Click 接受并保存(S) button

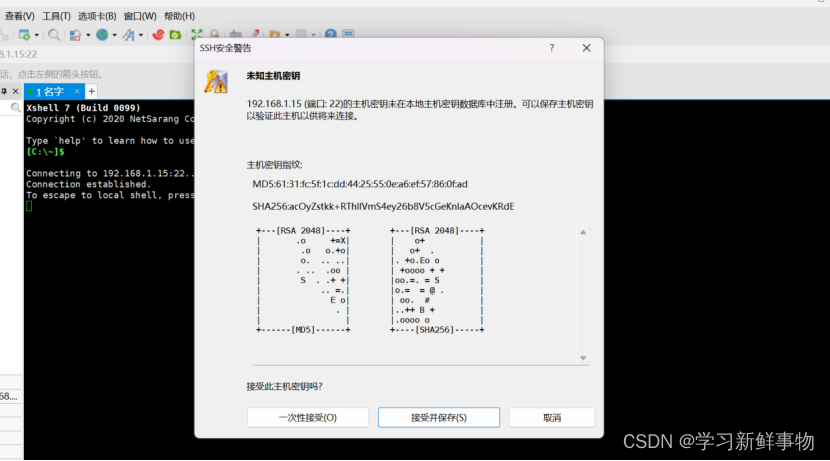pos(439,418)
